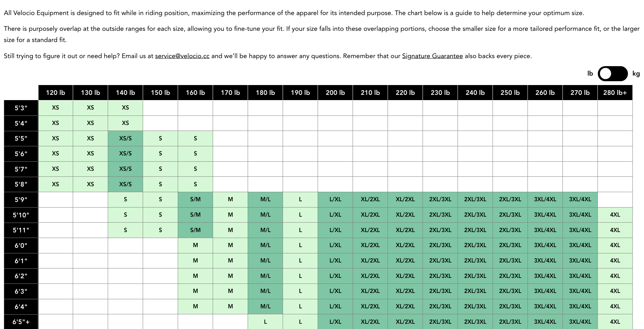The width and height of the screenshot is (644, 329).
Task: Click the 5'6" height row header
Action: coord(21,154)
